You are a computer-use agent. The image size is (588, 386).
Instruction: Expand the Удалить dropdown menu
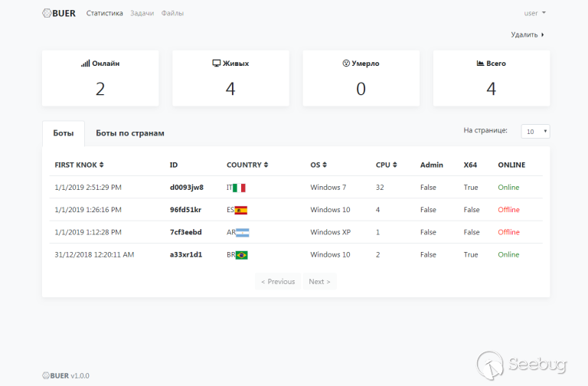pos(528,34)
